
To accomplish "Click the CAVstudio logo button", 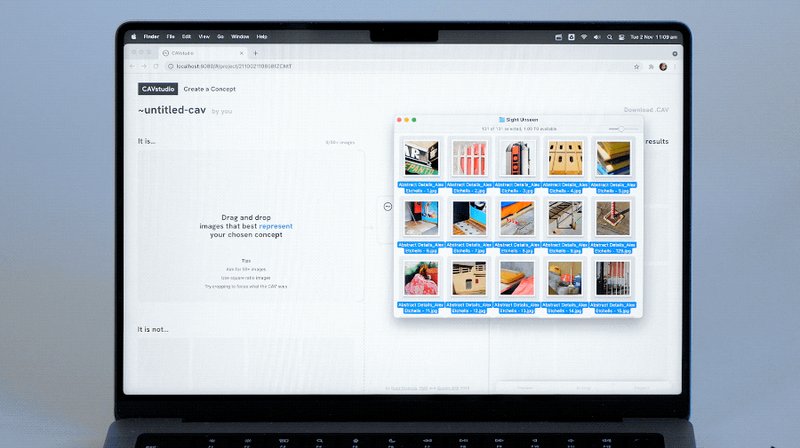I will [x=158, y=89].
